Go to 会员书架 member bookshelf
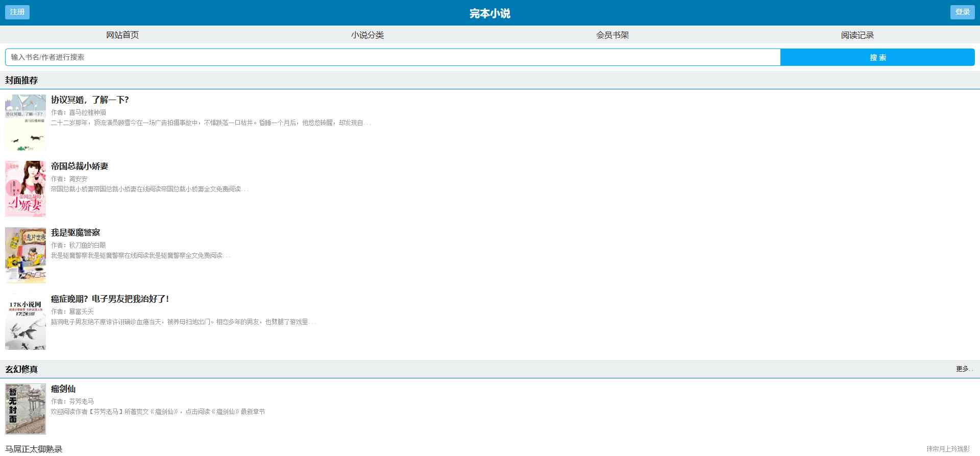980x456 pixels. tap(612, 35)
